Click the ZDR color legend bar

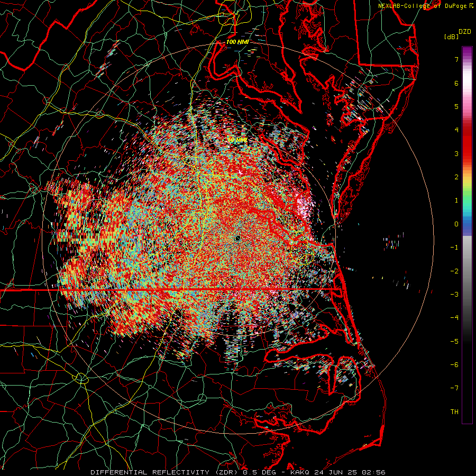[x=467, y=235]
